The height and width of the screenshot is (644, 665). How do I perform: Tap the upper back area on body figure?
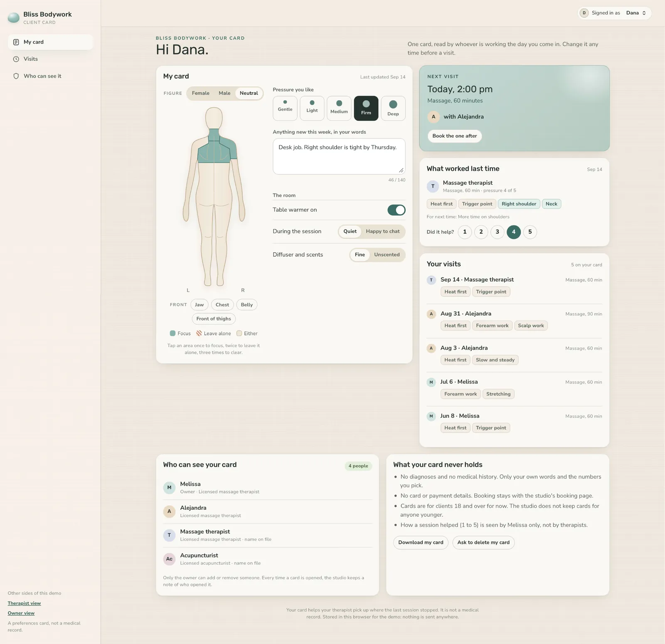(214, 152)
